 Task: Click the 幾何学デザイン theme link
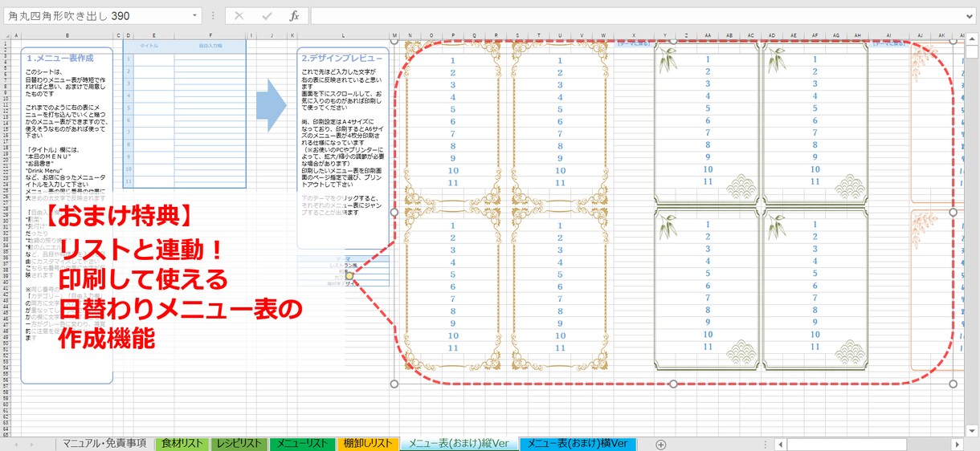point(343,283)
